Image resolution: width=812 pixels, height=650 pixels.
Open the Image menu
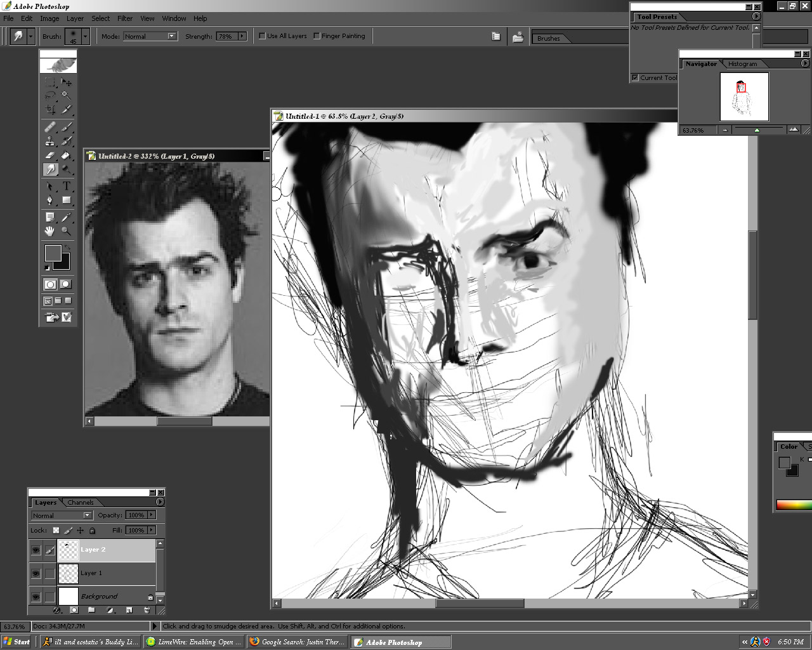click(49, 18)
